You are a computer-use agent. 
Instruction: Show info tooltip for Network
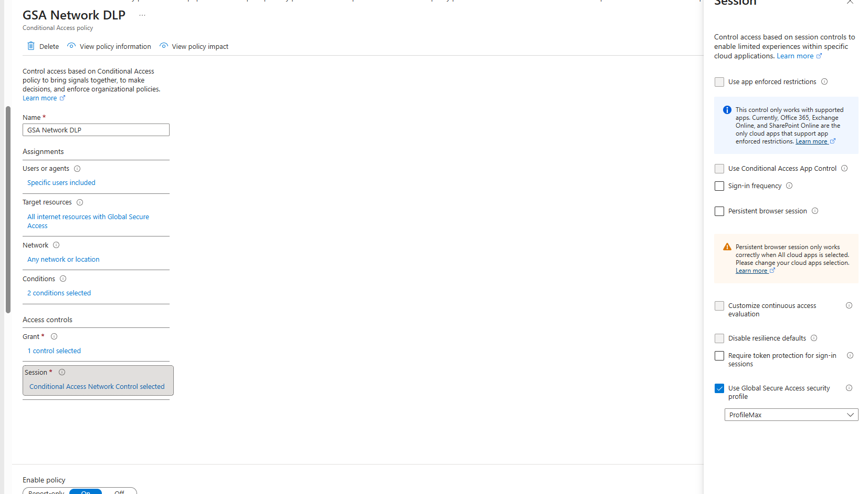[x=56, y=245]
